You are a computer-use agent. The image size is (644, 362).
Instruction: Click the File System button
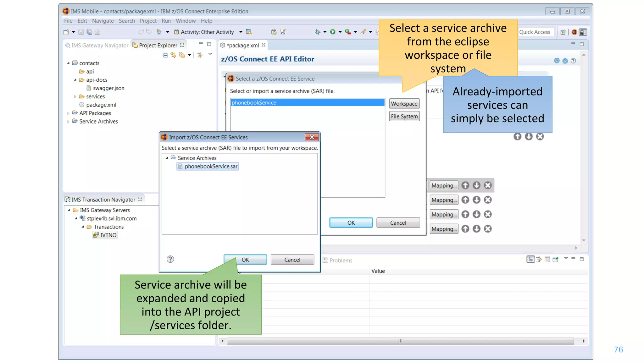point(404,116)
